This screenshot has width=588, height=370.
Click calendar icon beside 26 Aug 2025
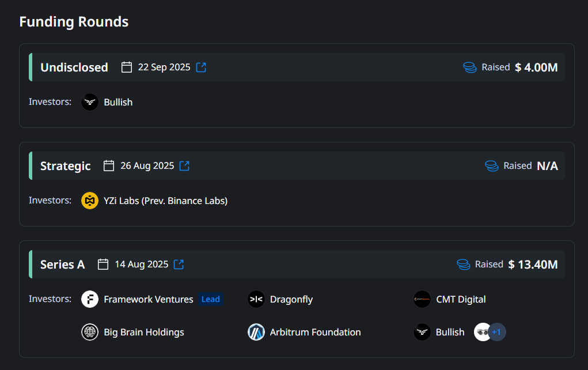(109, 165)
